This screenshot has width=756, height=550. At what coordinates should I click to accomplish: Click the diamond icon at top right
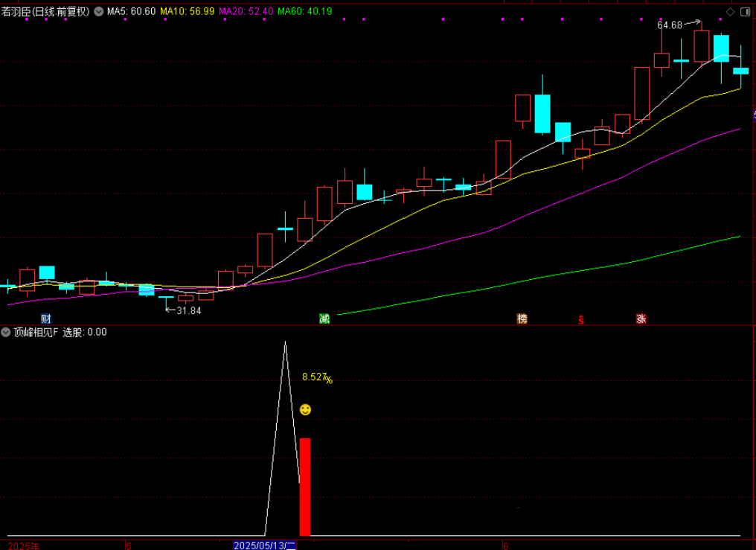coord(729,12)
